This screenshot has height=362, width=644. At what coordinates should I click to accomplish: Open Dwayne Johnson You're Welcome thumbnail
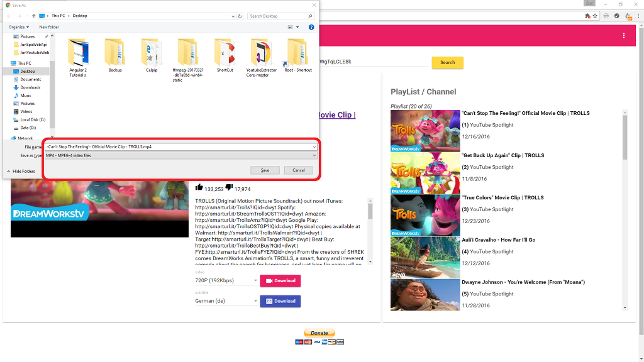point(425,295)
